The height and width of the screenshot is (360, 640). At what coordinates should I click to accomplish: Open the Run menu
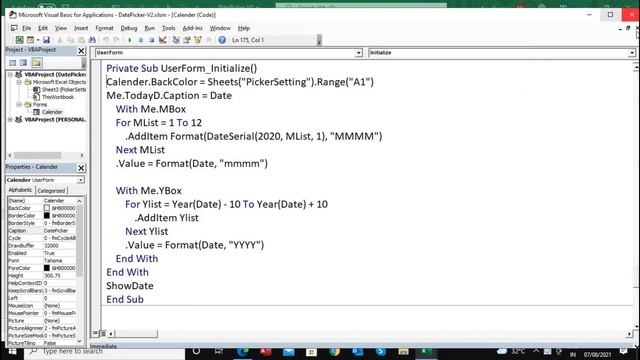point(149,28)
